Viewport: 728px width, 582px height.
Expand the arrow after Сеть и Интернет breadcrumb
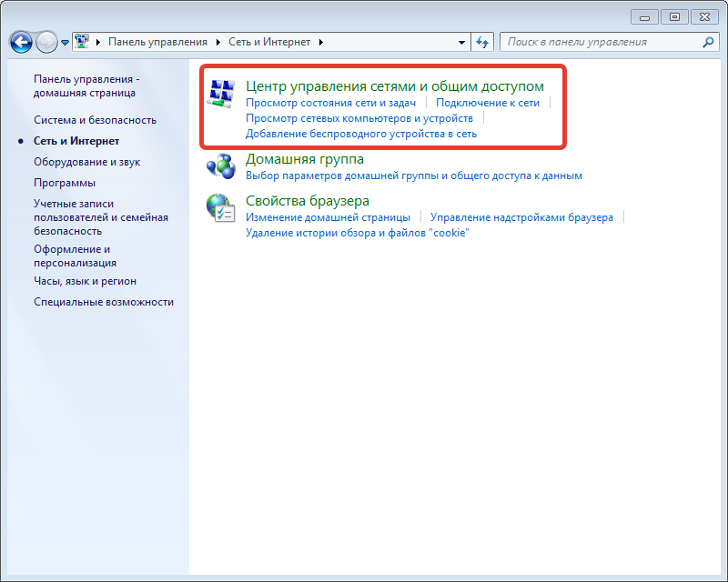click(321, 42)
